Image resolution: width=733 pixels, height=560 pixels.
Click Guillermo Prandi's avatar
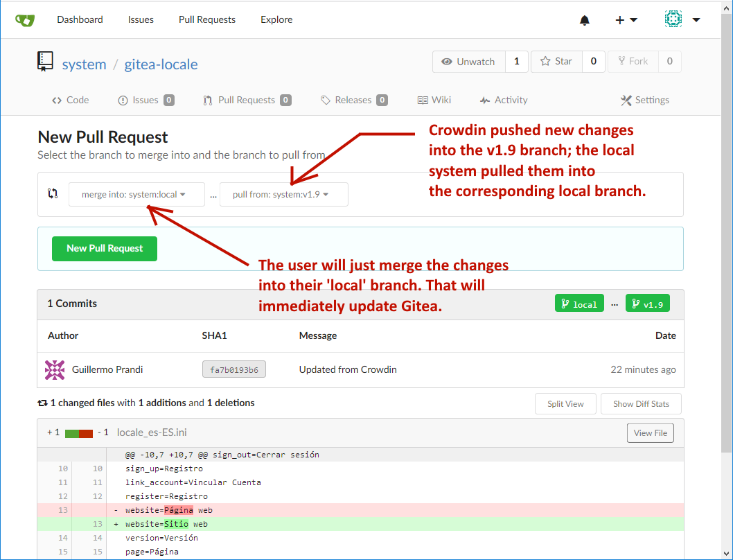pos(55,369)
